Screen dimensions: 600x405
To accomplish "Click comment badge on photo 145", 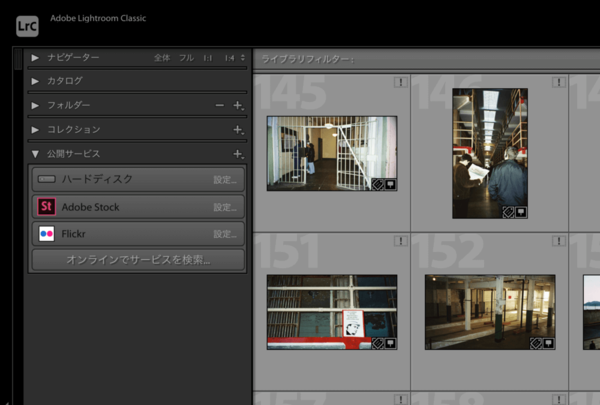I will click(390, 185).
